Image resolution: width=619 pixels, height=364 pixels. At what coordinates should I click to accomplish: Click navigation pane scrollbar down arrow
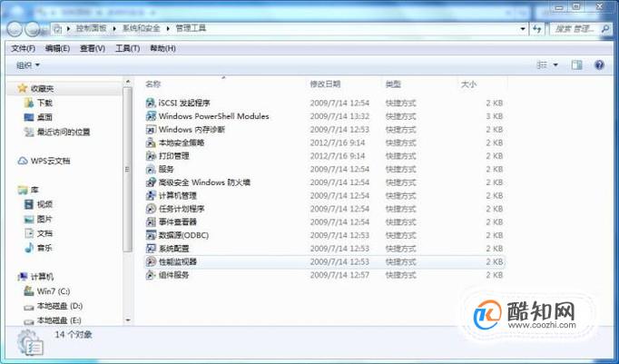pos(127,320)
